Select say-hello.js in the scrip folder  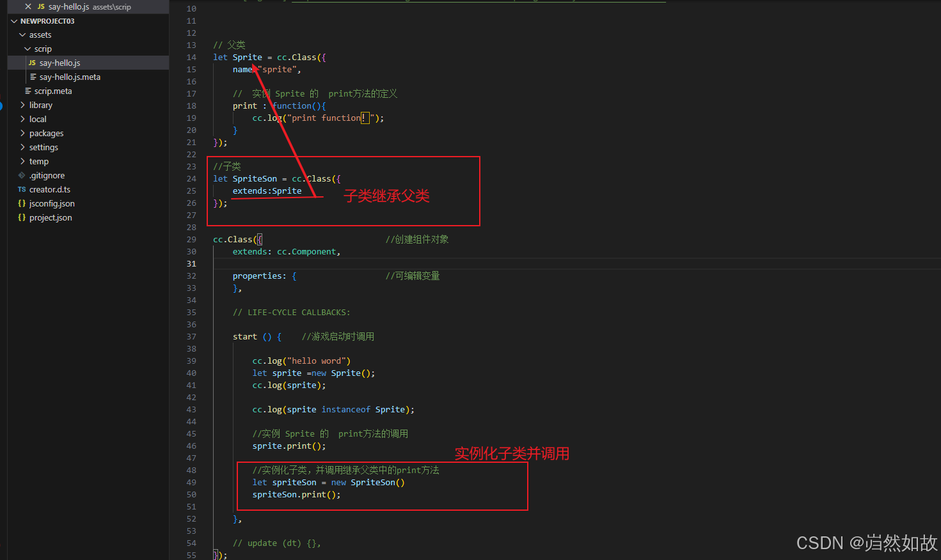click(x=88, y=63)
